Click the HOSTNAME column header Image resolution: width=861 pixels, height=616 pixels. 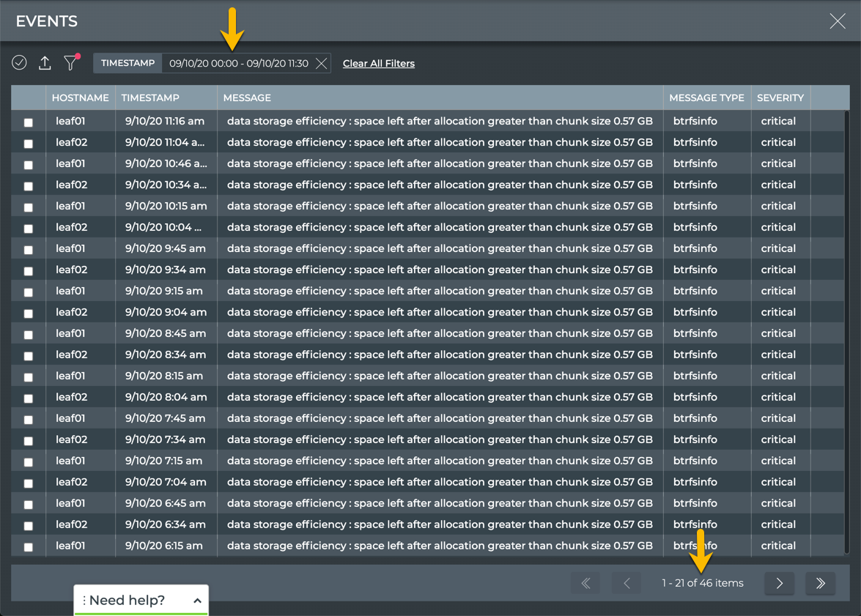pos(80,97)
